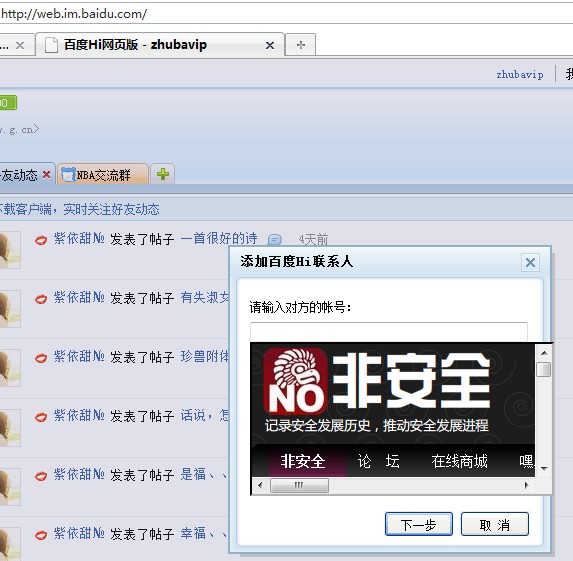Click the embedded frame vertical scrollbar thumb
This screenshot has height=561, width=573.
[544, 369]
